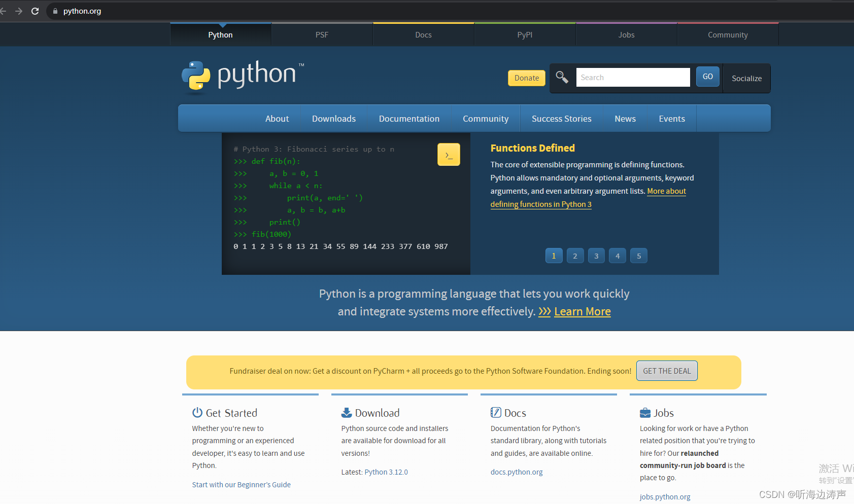The image size is (854, 504).
Task: Go to slide 2 of code carousel
Action: coord(575,256)
